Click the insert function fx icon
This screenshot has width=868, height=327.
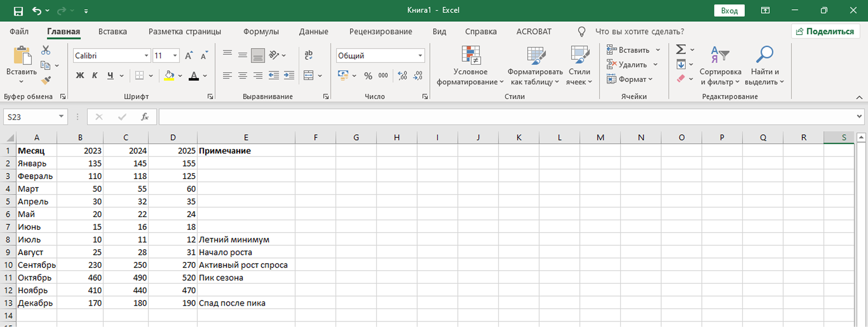coord(144,117)
